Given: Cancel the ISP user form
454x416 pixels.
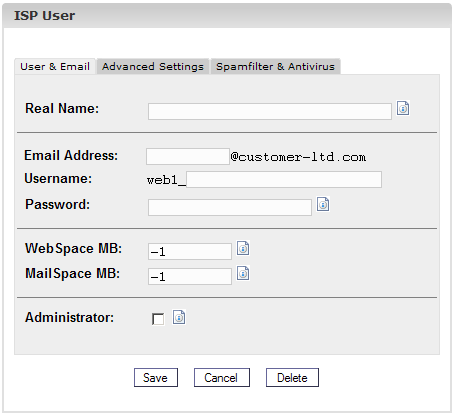Looking at the screenshot, I should coord(222,378).
